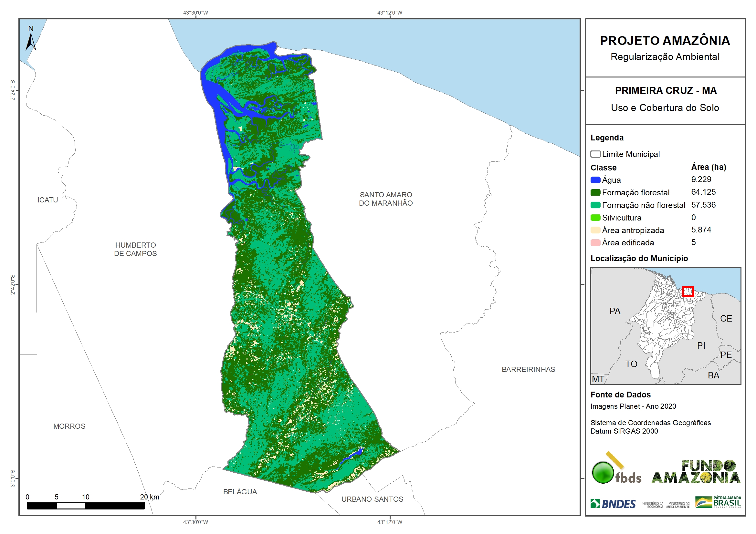Click the beige Área antropizada swatch
756x534 pixels.
(595, 230)
